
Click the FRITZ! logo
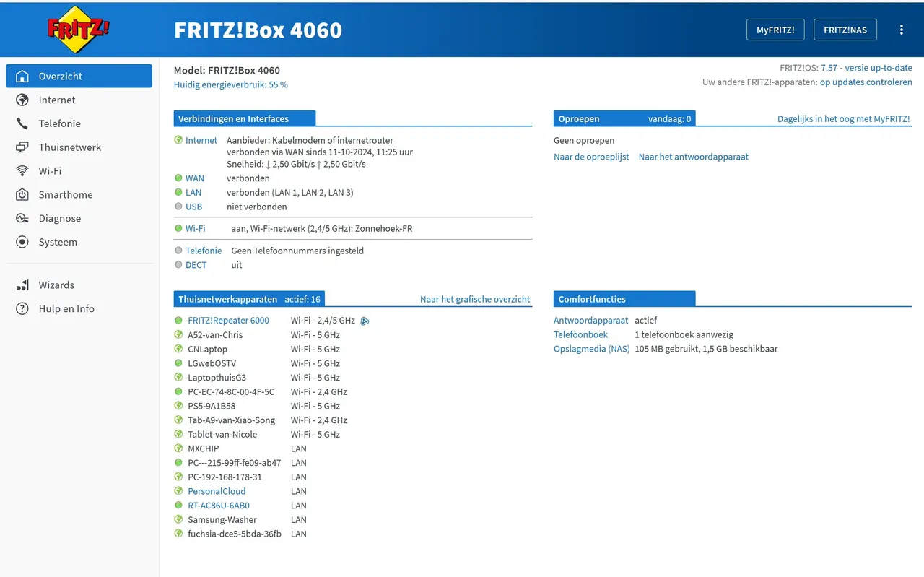(x=79, y=30)
